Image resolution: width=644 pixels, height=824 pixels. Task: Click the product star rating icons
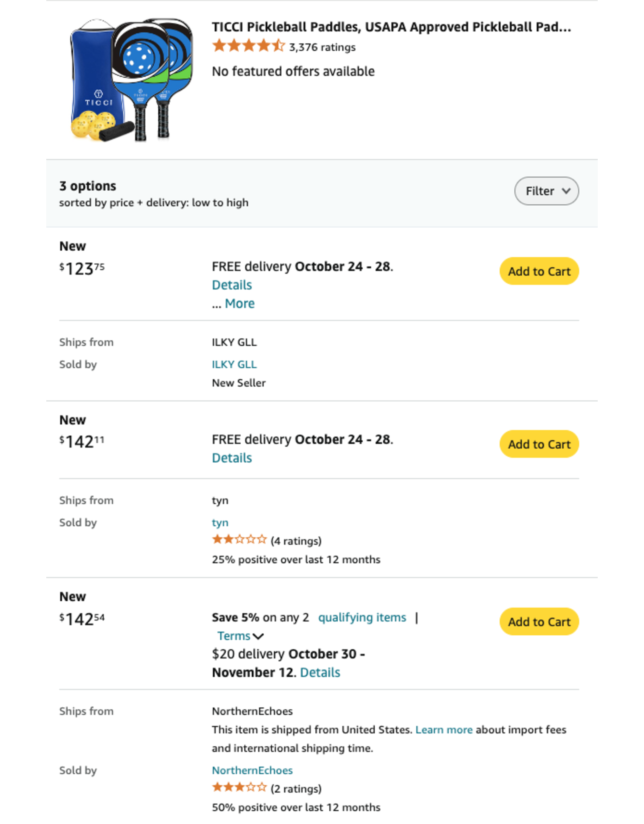pyautogui.click(x=248, y=46)
